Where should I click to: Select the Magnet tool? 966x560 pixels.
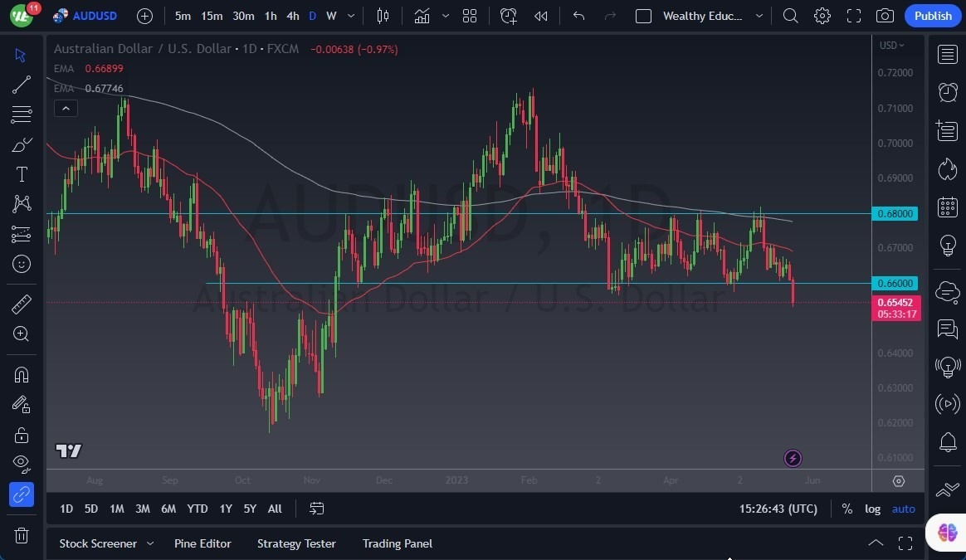22,375
